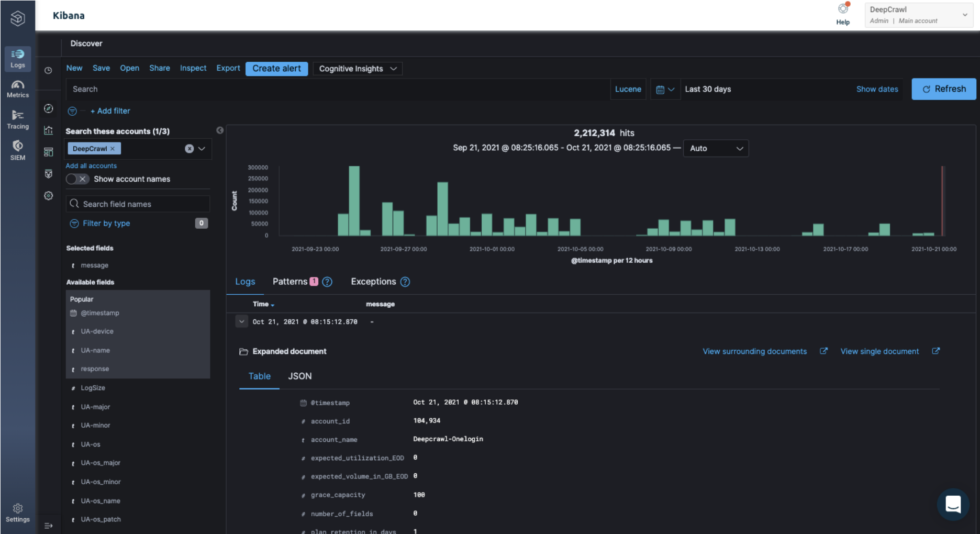Remove the DeepCrawl account chip
The width and height of the screenshot is (980, 534).
113,149
